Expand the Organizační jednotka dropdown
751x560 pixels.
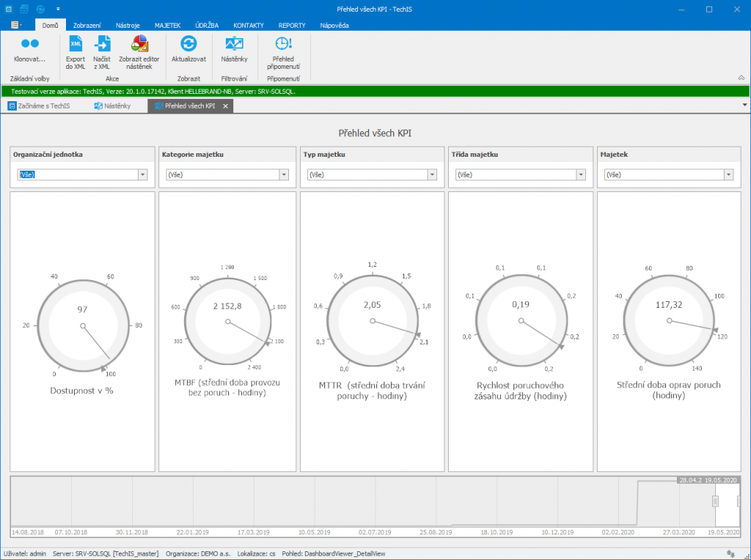pyautogui.click(x=143, y=174)
